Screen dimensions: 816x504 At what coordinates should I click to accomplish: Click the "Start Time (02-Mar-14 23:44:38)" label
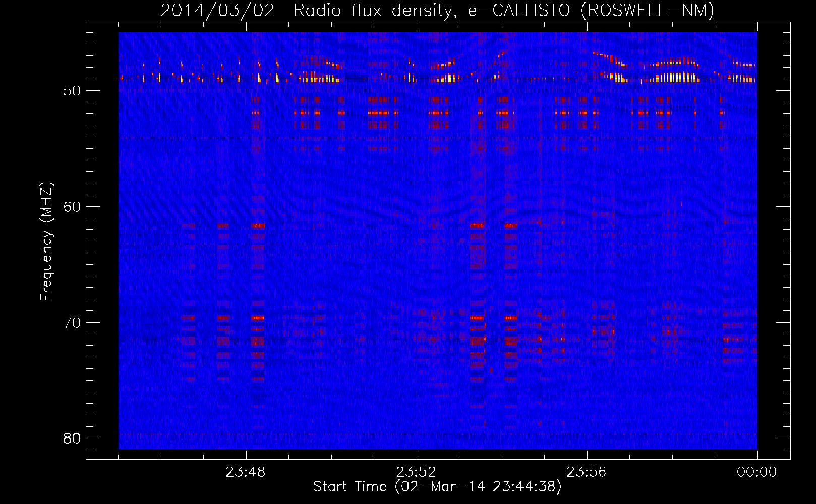click(x=437, y=487)
